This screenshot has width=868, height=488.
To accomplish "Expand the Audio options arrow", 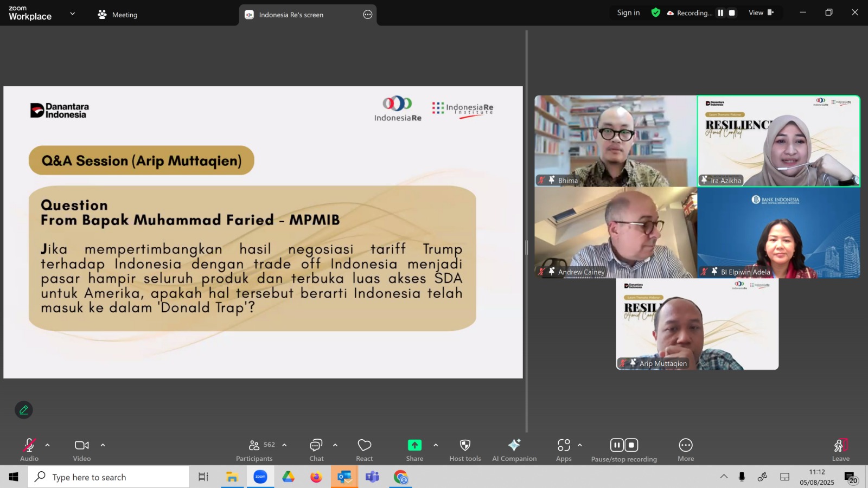I will [48, 445].
